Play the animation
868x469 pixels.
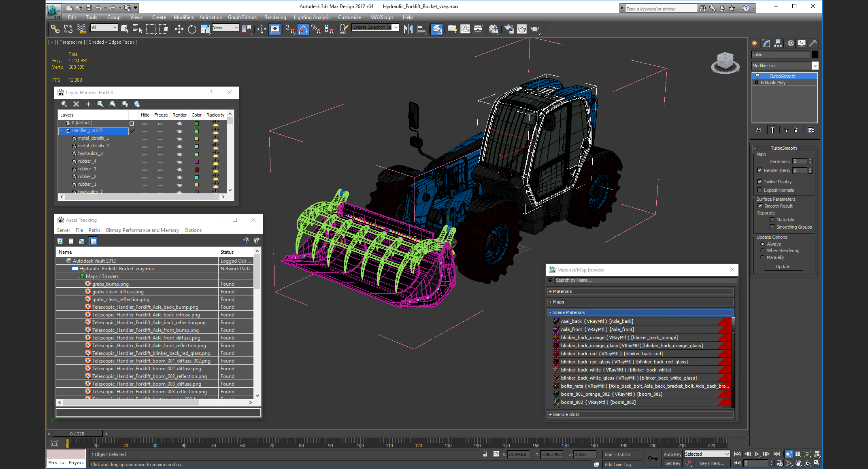click(757, 454)
